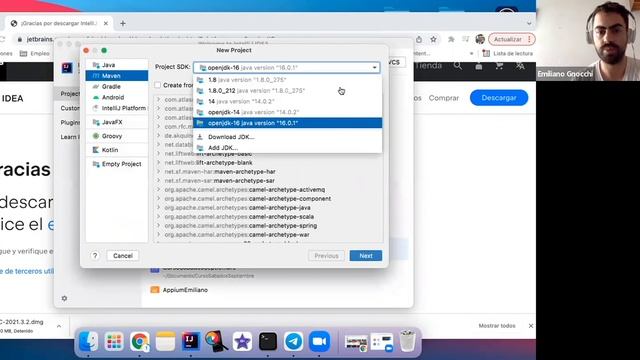
Task: Click Actualizar button in Chrome
Action: (x=512, y=39)
